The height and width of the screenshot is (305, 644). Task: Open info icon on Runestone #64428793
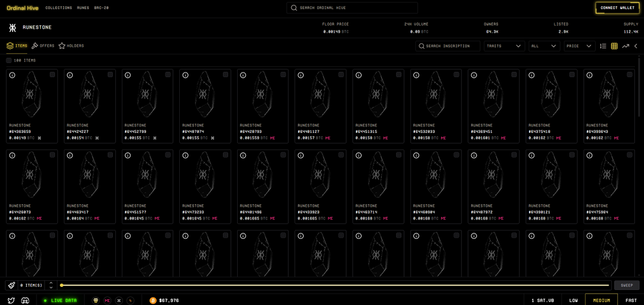[x=243, y=75]
